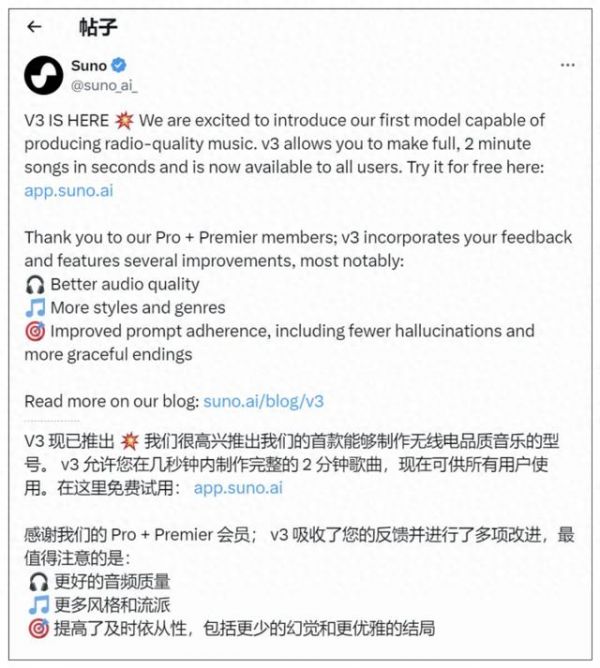Click the explosion emoji after V3 IS HERE
This screenshot has width=600, height=668.
(x=124, y=121)
